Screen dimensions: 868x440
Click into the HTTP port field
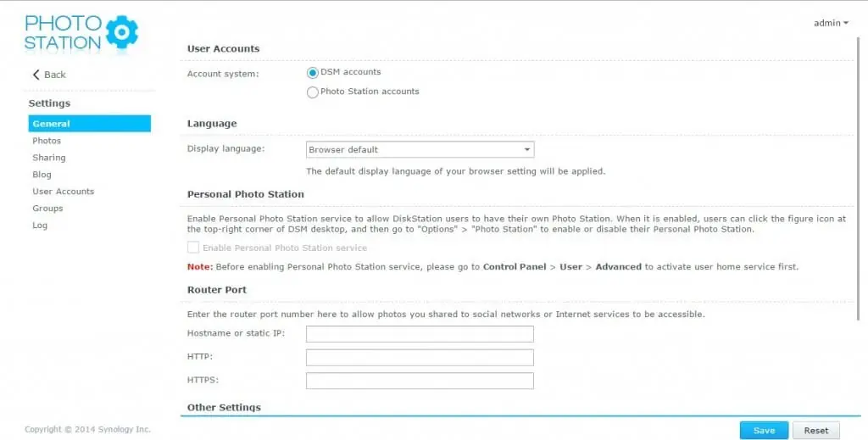point(419,358)
